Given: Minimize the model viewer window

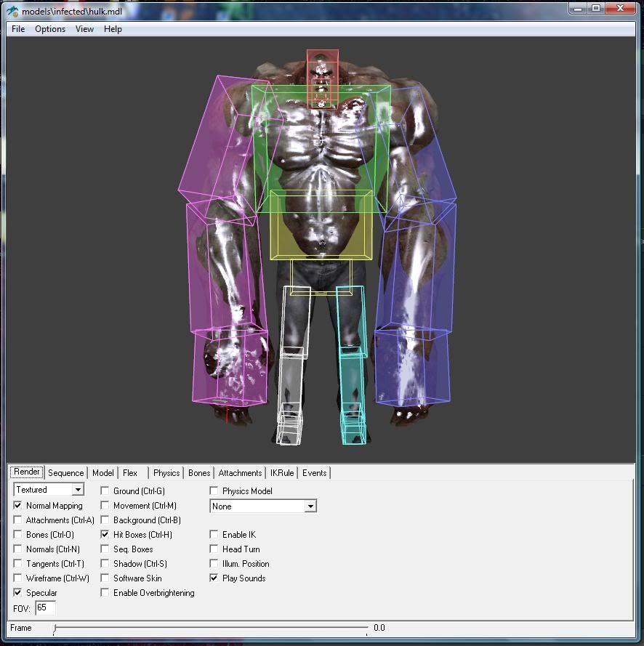Looking at the screenshot, I should 578,8.
